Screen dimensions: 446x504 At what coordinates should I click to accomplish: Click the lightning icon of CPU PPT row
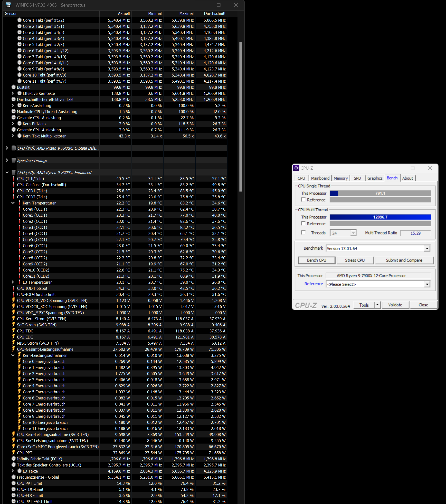pos(14,453)
